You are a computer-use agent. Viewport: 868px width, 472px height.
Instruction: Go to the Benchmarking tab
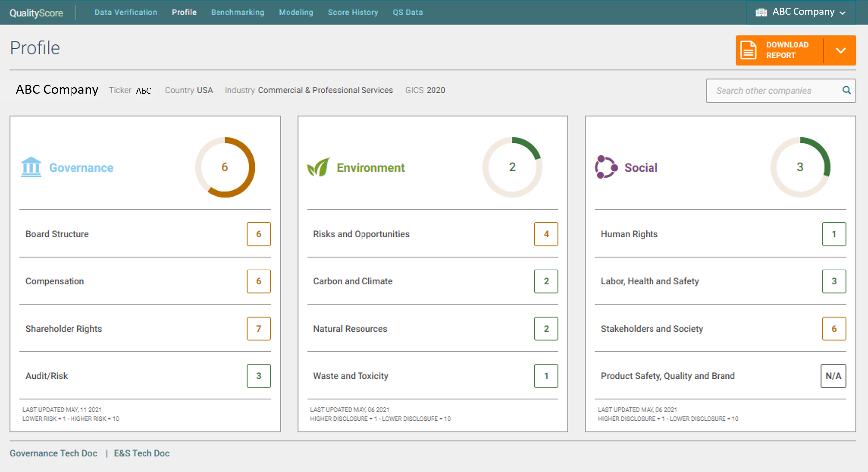click(238, 12)
